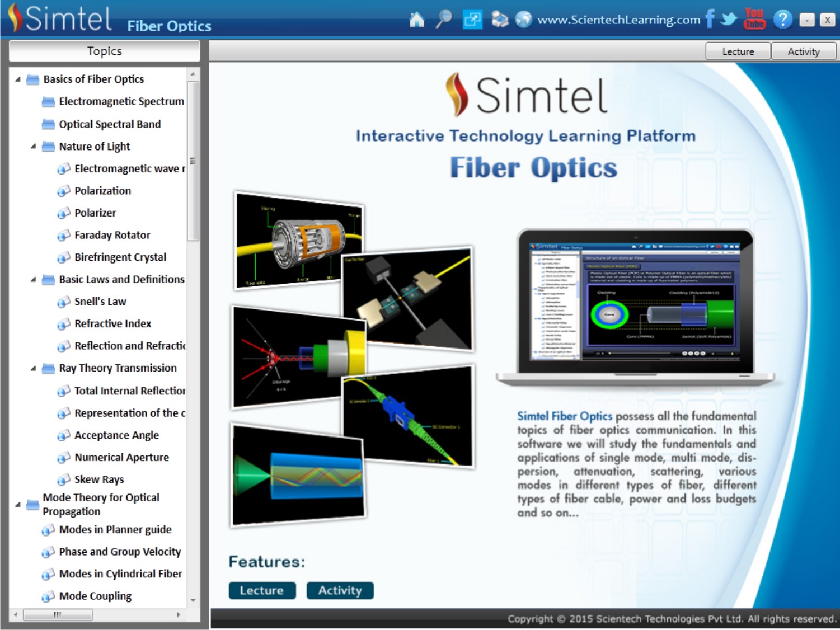Viewport: 840px width, 630px height.
Task: Open the Acceptance Angle topic
Action: (x=116, y=435)
